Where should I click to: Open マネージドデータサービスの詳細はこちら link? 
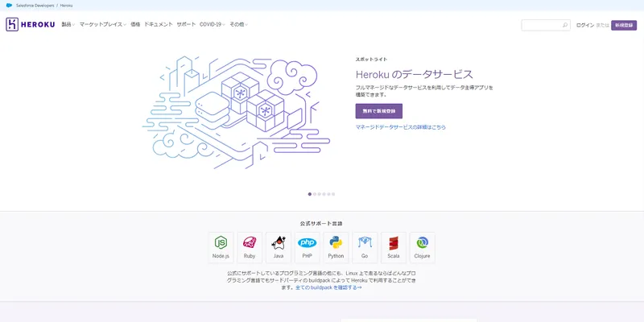pyautogui.click(x=400, y=127)
